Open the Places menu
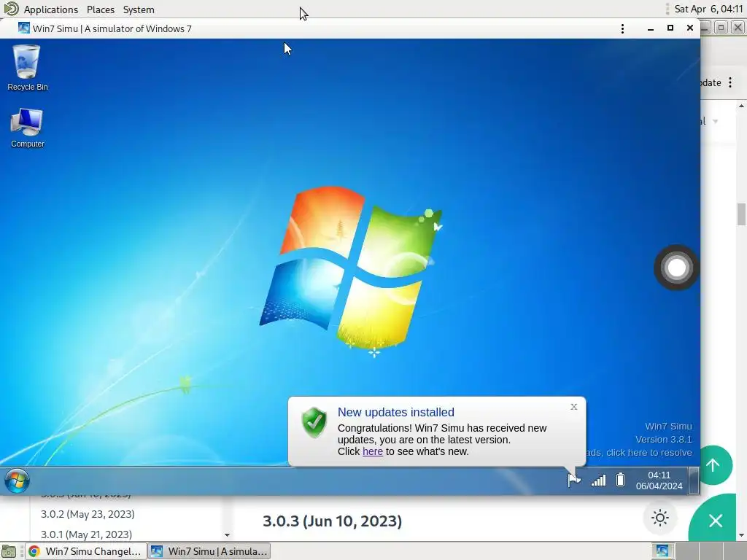The height and width of the screenshot is (560, 747). pos(101,9)
